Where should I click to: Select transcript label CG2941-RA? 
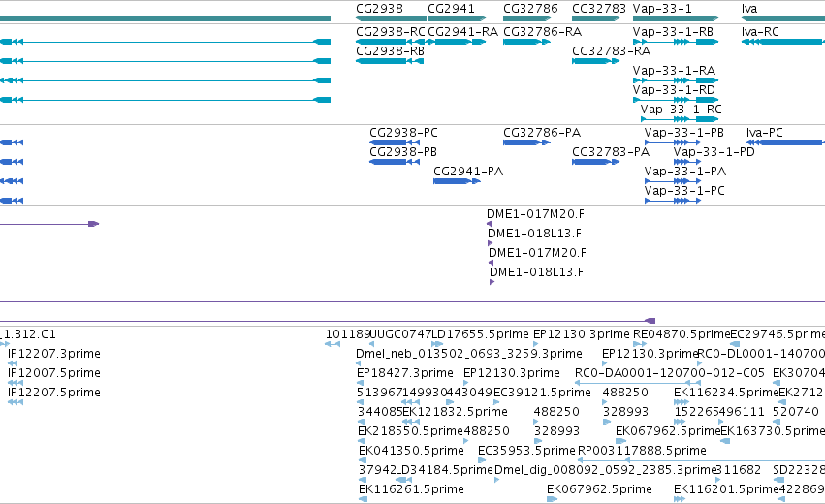pyautogui.click(x=462, y=32)
